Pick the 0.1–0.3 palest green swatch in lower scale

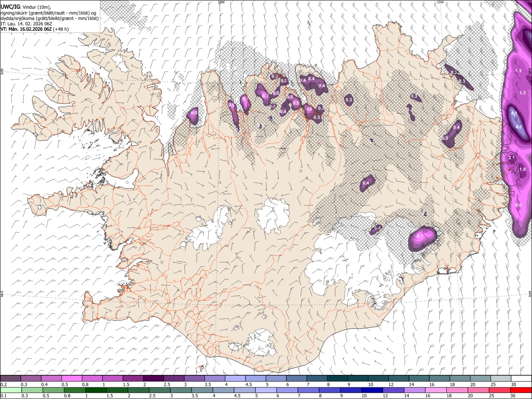click(x=10, y=390)
